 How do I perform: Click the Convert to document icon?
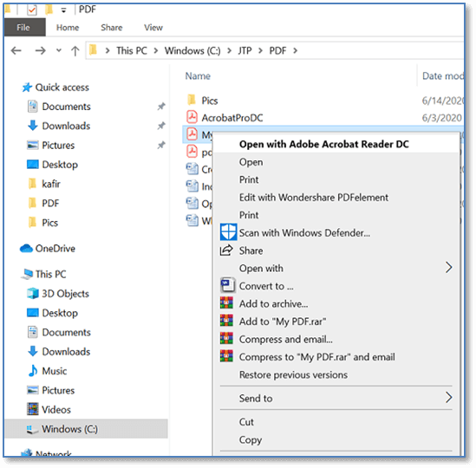[x=228, y=285]
